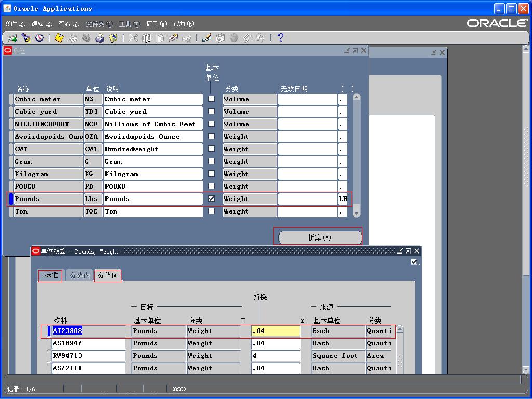
Task: Click the main window scroll down arrow
Action: pos(526,369)
